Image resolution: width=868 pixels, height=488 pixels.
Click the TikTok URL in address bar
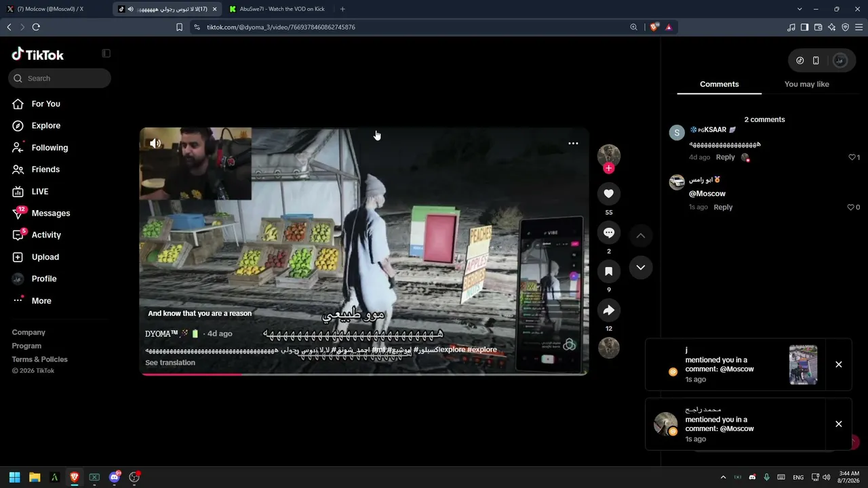(281, 27)
